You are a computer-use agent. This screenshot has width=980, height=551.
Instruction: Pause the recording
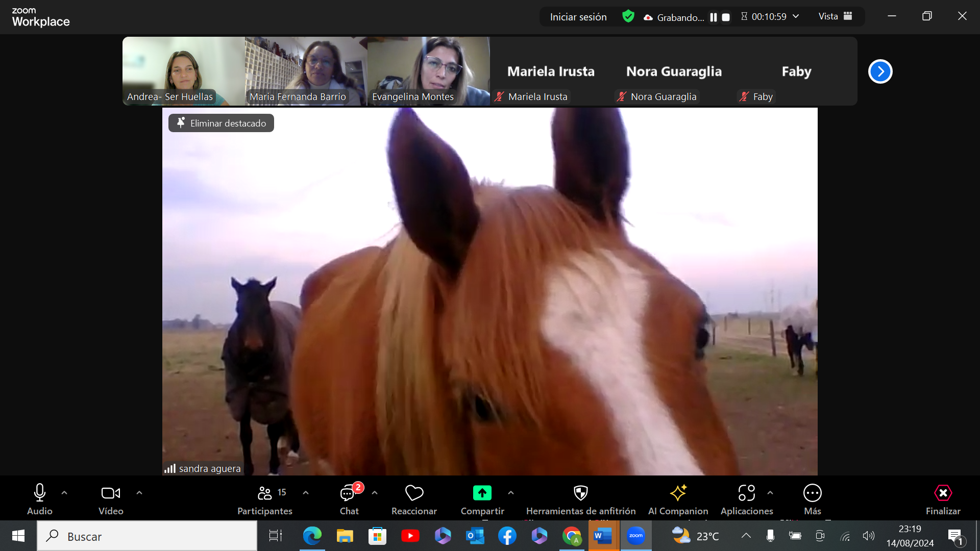point(714,17)
